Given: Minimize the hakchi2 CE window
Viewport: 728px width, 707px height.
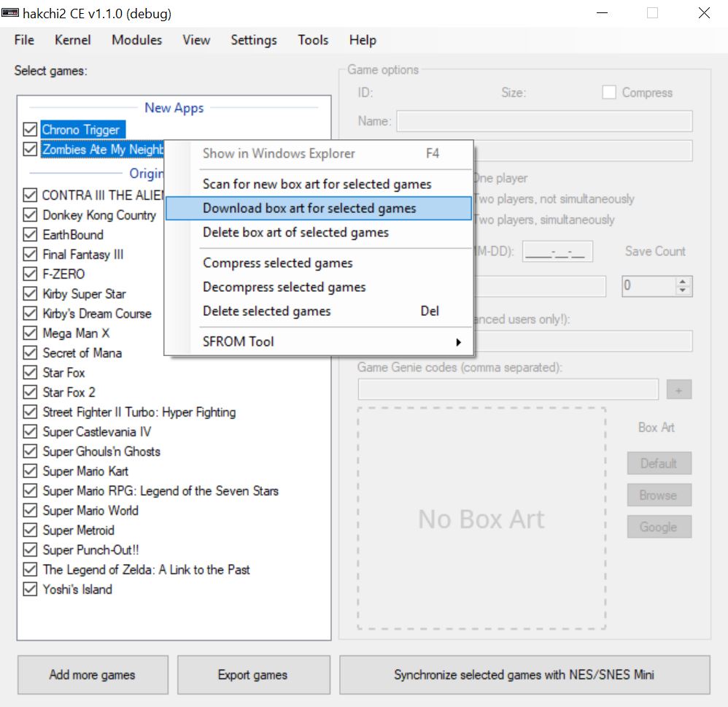Looking at the screenshot, I should [x=603, y=13].
